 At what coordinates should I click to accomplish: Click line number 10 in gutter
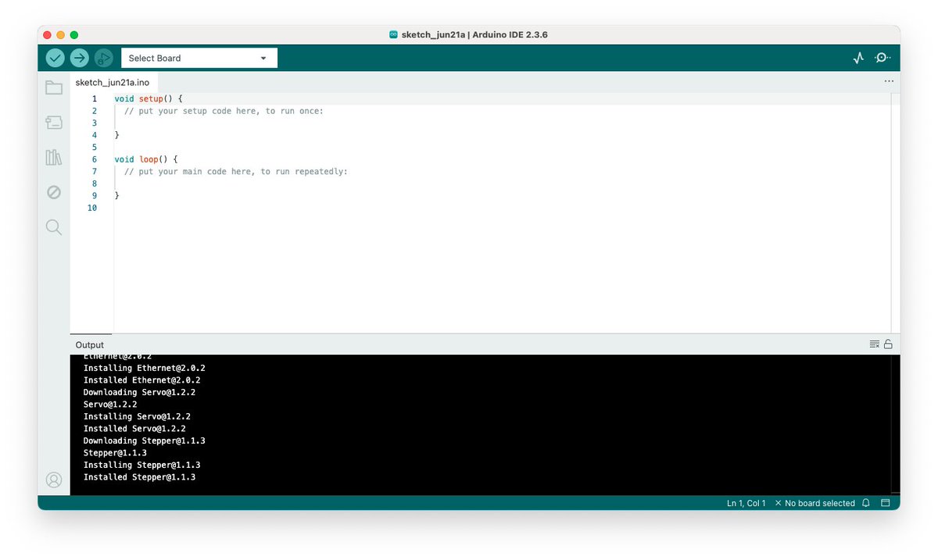coord(92,208)
